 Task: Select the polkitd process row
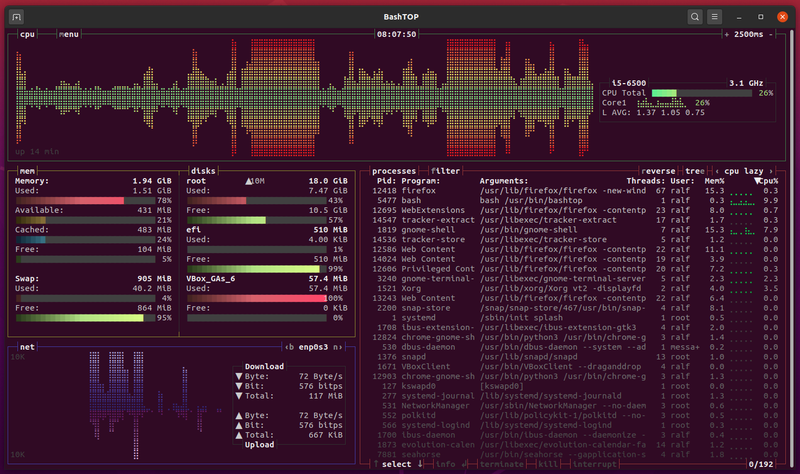575,415
